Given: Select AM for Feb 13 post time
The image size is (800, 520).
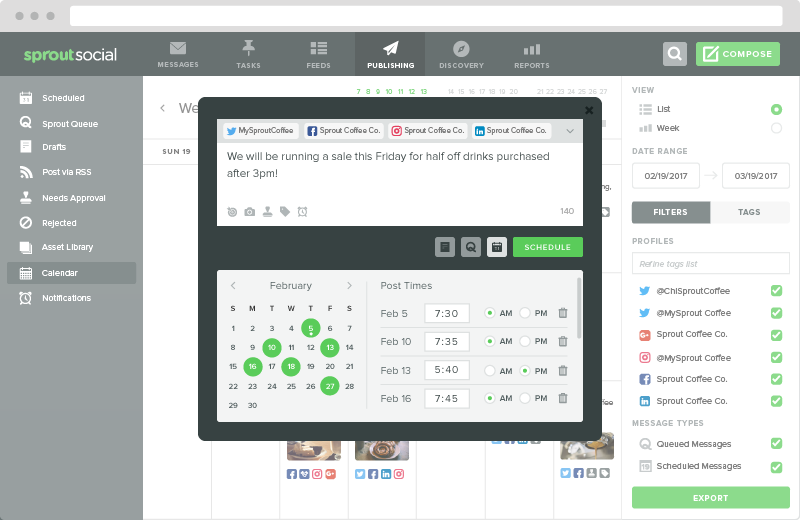Looking at the screenshot, I should pos(489,371).
